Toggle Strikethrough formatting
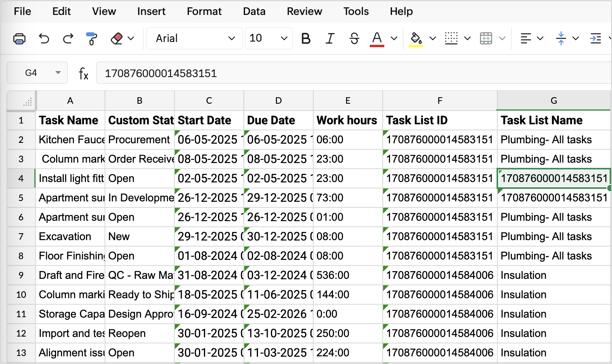The image size is (612, 364). pos(354,39)
